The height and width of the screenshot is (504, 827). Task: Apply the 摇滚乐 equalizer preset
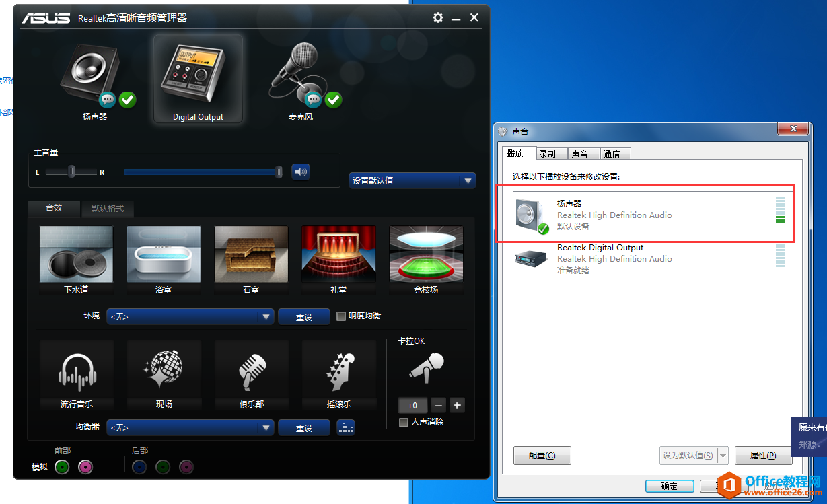338,375
